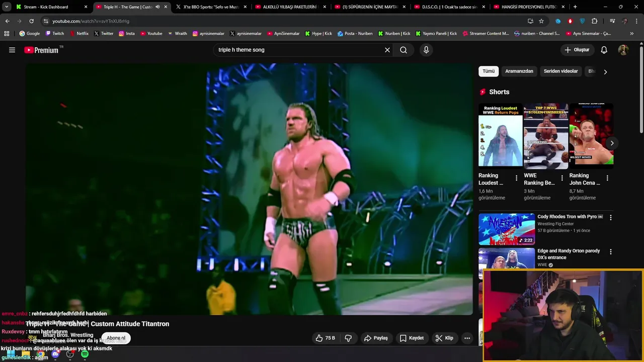Open Bharj Bros. Wrestling channel name

point(68,335)
